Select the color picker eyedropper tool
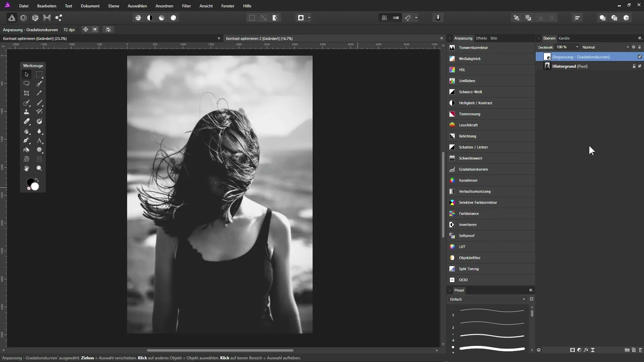Image resolution: width=644 pixels, height=362 pixels. 39,93
